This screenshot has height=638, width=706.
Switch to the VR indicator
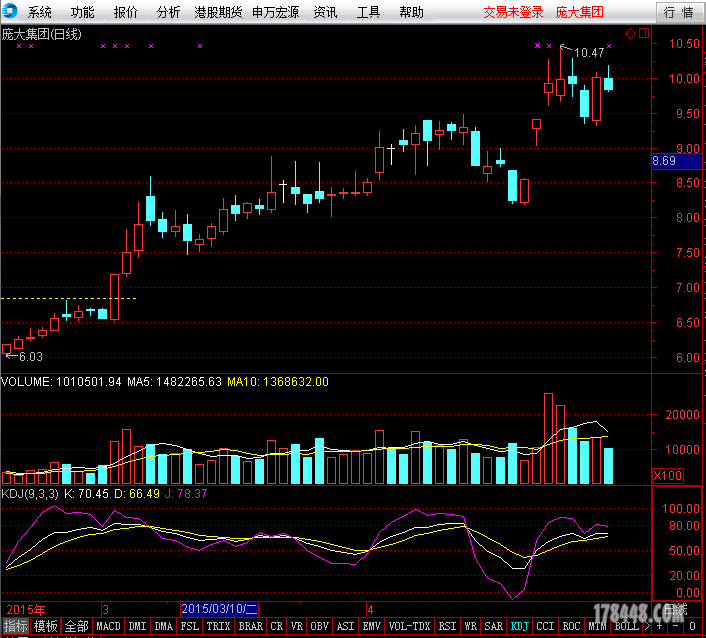(x=297, y=626)
